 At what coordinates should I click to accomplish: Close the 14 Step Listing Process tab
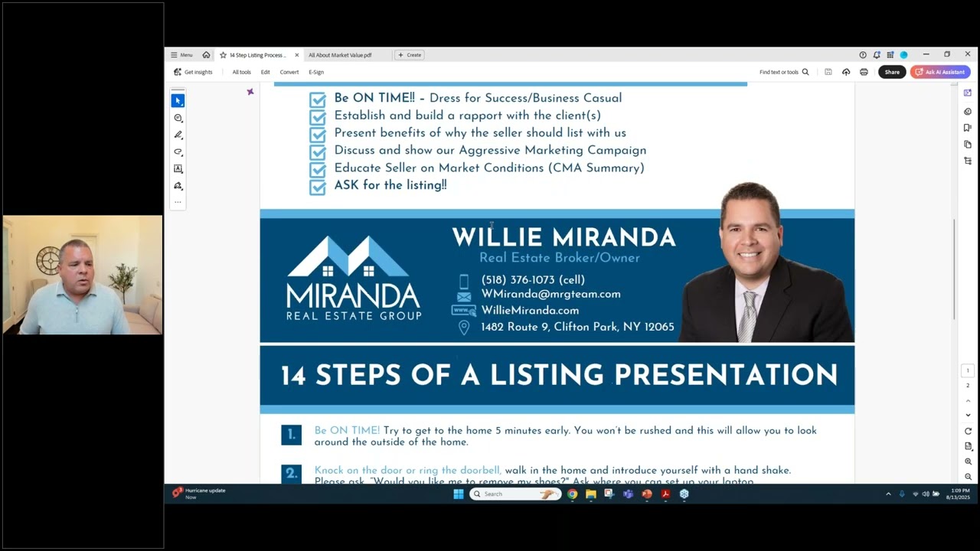tap(297, 55)
